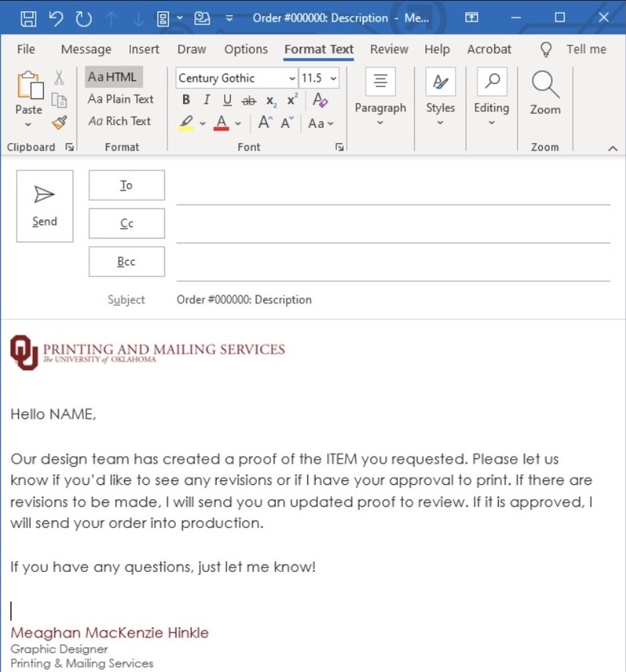This screenshot has height=672, width=626.
Task: Click the Format Painter brush icon
Action: (x=59, y=122)
